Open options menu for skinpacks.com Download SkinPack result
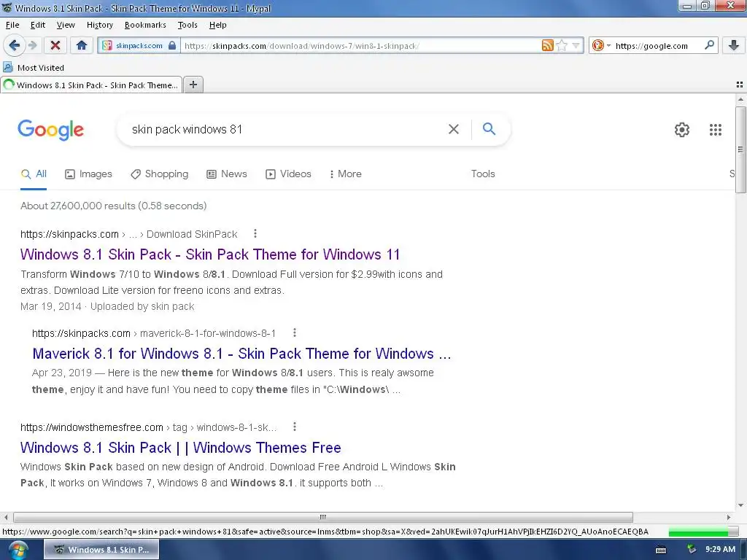Screen dimensions: 747x560 pos(255,233)
